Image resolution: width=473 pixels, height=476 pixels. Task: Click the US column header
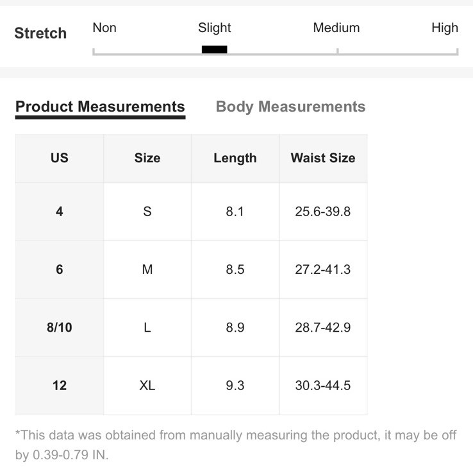point(60,158)
